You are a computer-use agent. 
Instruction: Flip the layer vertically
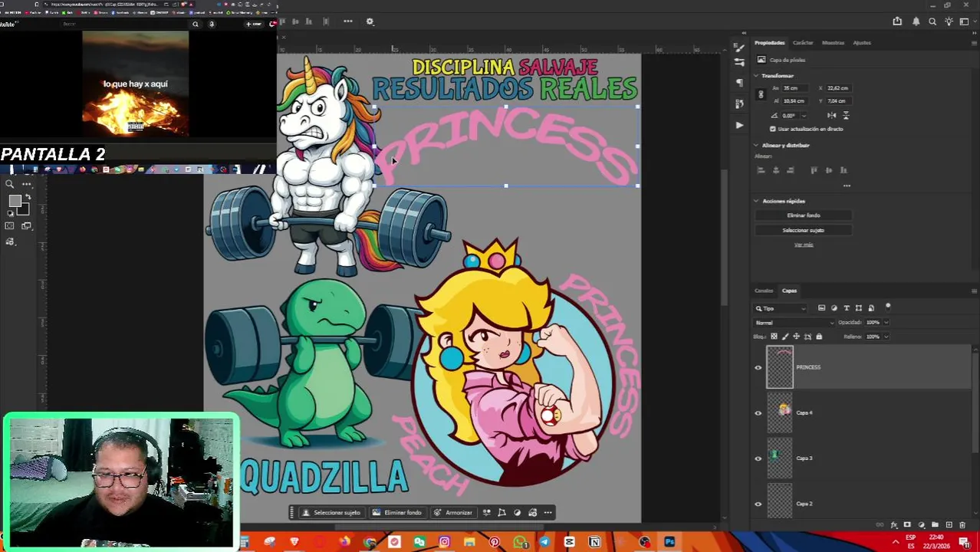[846, 116]
